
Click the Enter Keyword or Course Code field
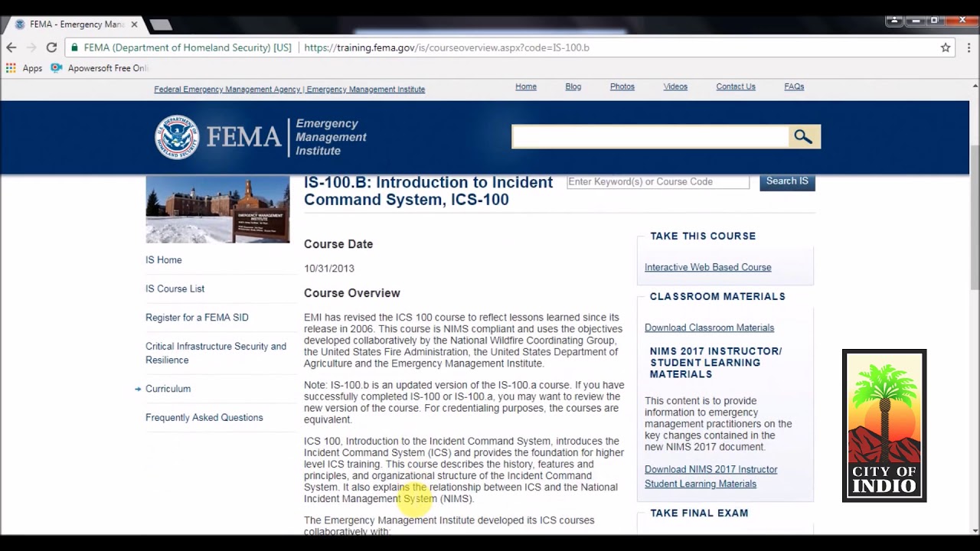[x=658, y=181]
